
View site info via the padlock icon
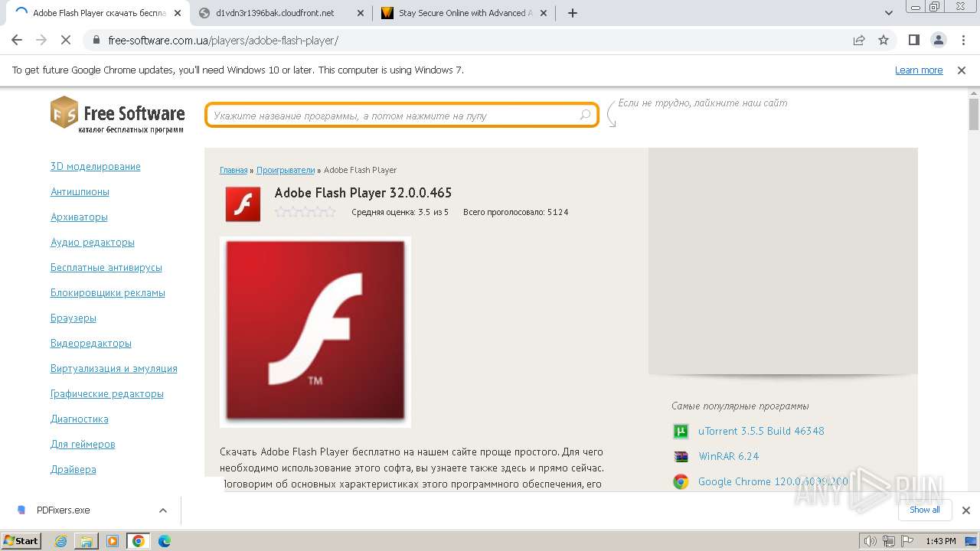point(96,40)
